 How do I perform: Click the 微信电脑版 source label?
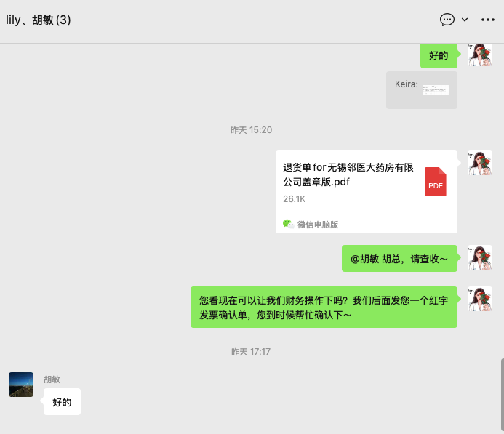[318, 224]
